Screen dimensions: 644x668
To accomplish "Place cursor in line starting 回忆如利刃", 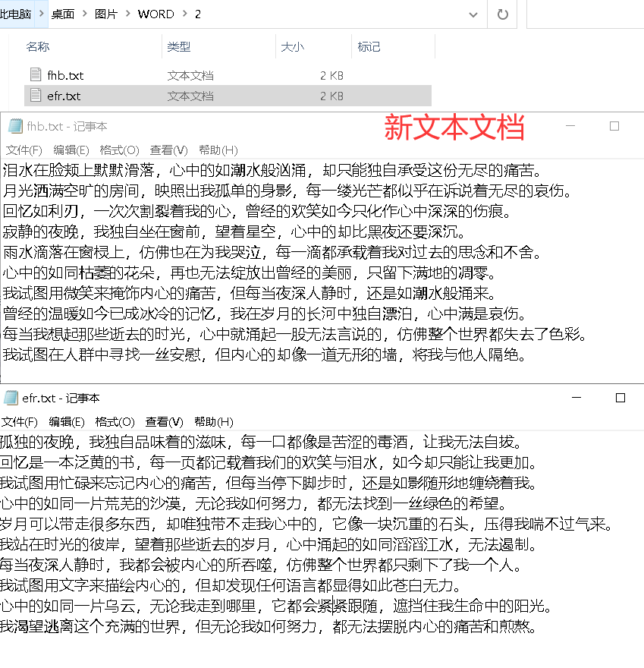I will point(257,211).
